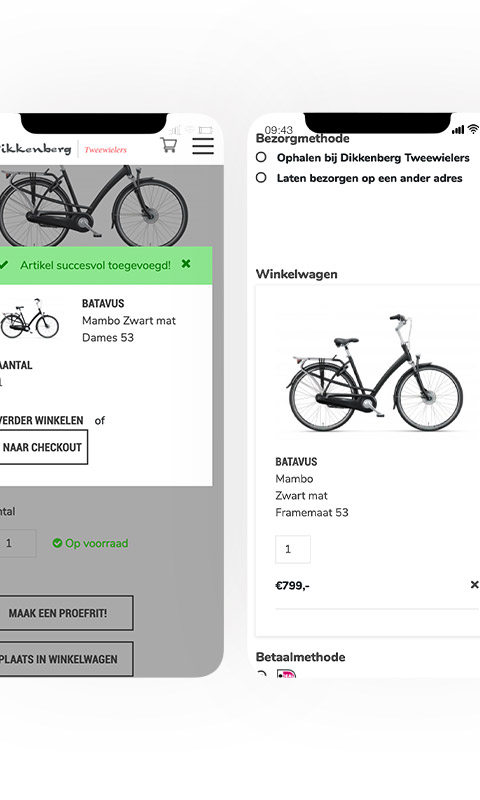Screen dimensions: 480x800
Task: Open the hamburger menu
Action: click(x=203, y=146)
